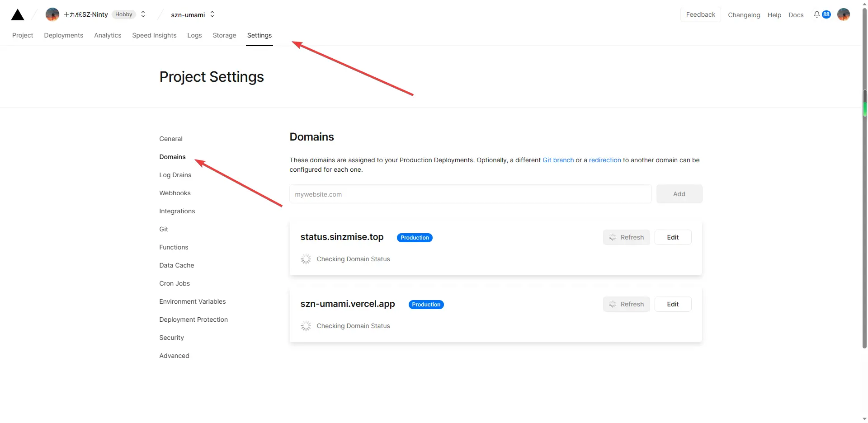Open Data Cache settings

pyautogui.click(x=177, y=265)
